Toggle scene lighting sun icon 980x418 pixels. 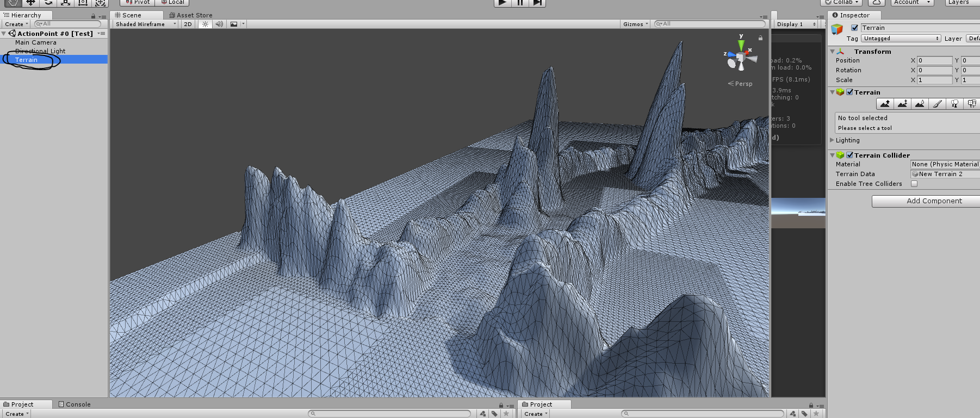pos(205,24)
